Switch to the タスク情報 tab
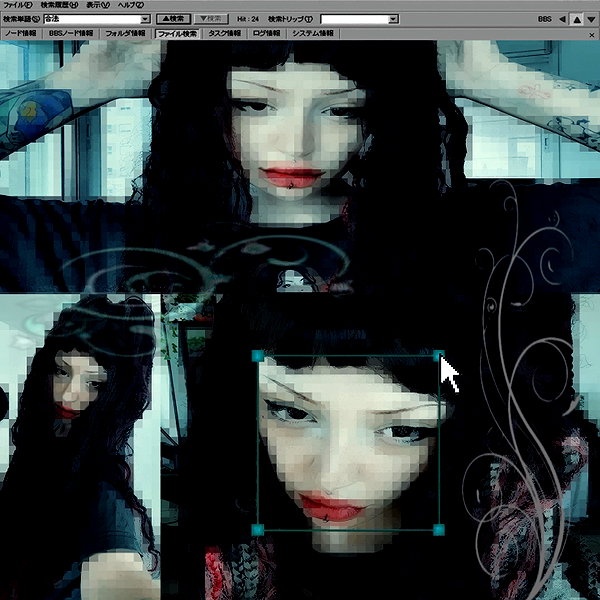600x600 pixels. [225, 34]
